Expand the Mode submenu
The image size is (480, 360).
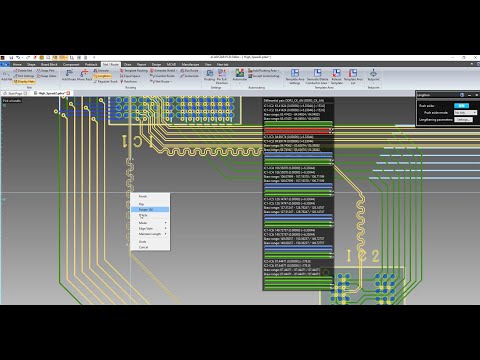coord(150,223)
